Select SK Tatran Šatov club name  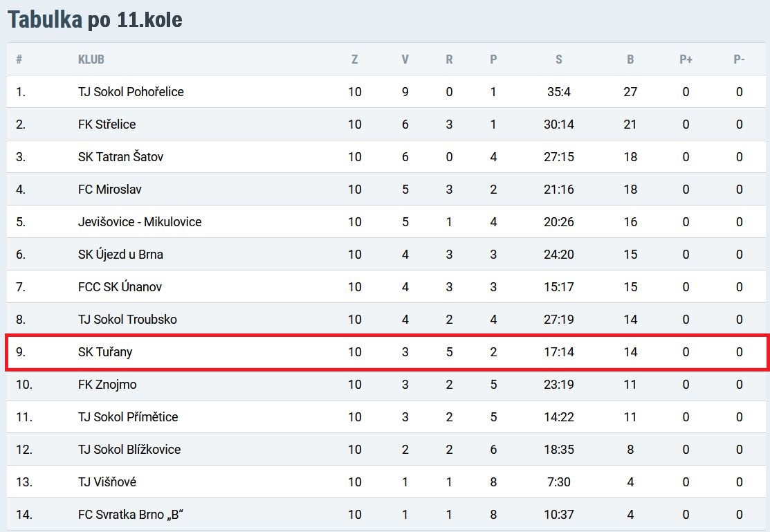(x=120, y=157)
